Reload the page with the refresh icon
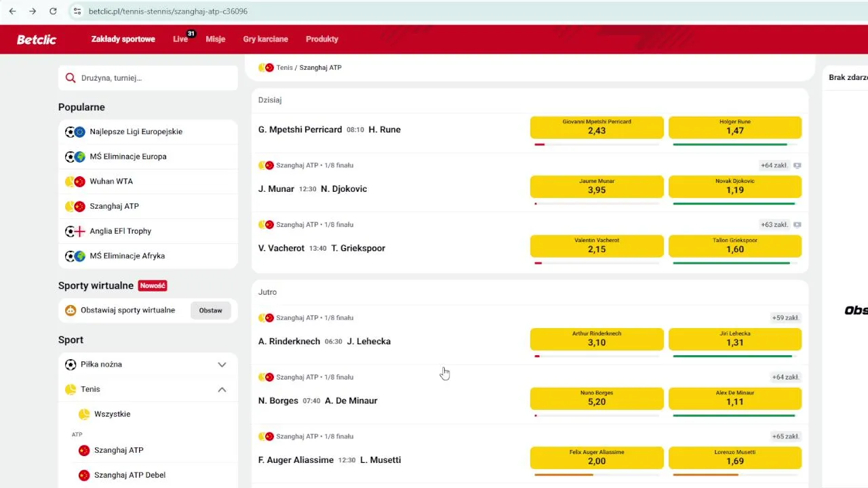 point(53,12)
